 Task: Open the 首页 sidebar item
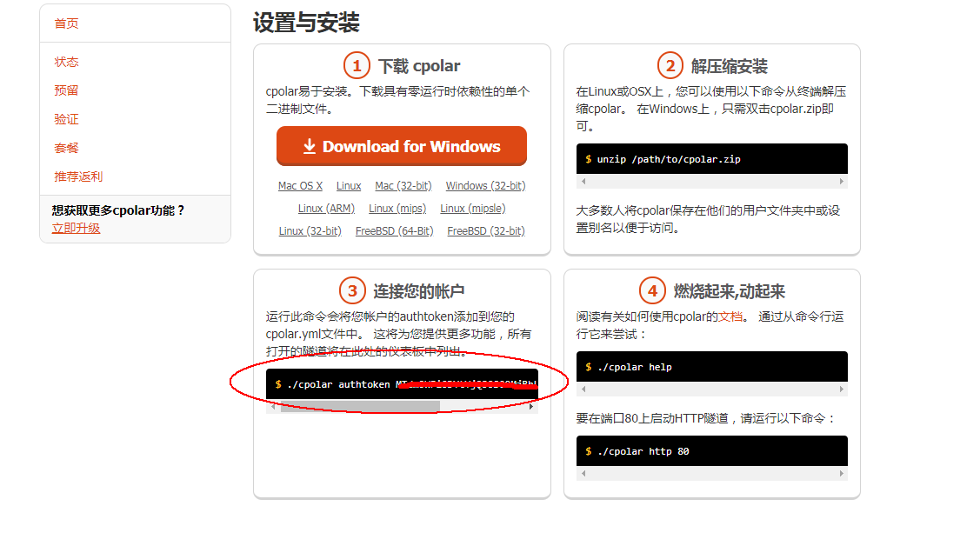[66, 23]
